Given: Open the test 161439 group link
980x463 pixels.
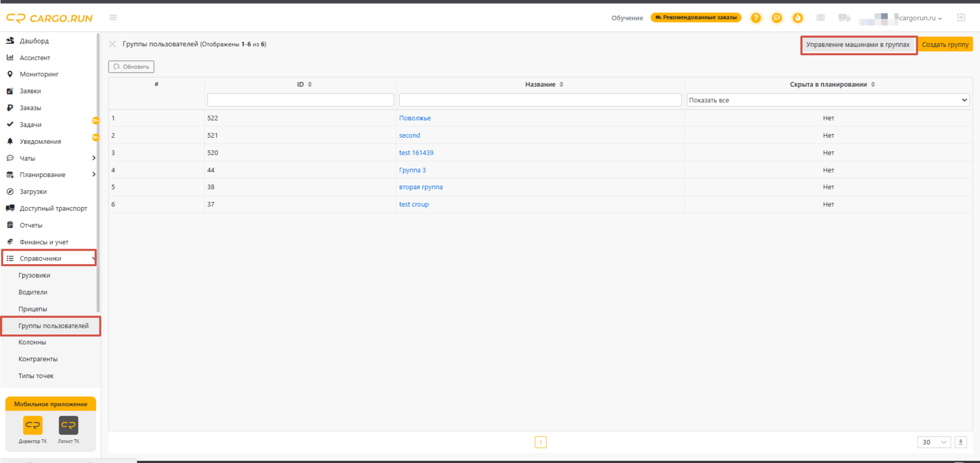Looking at the screenshot, I should point(416,153).
